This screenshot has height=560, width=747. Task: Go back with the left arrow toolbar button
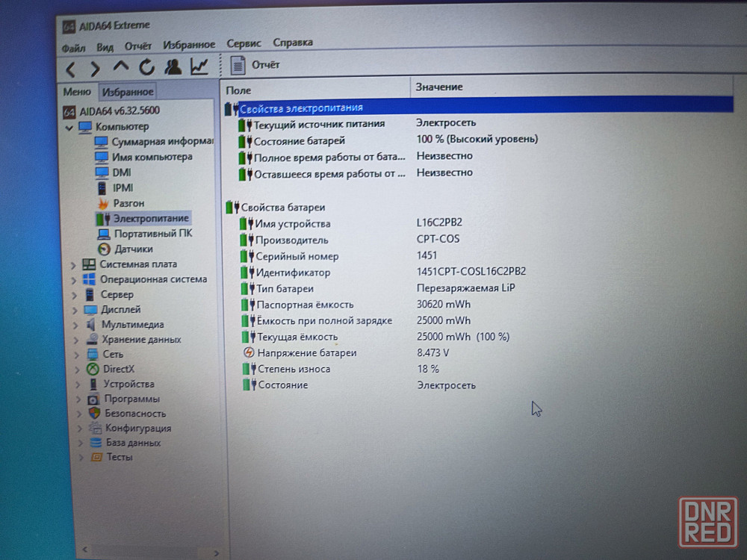click(x=70, y=69)
